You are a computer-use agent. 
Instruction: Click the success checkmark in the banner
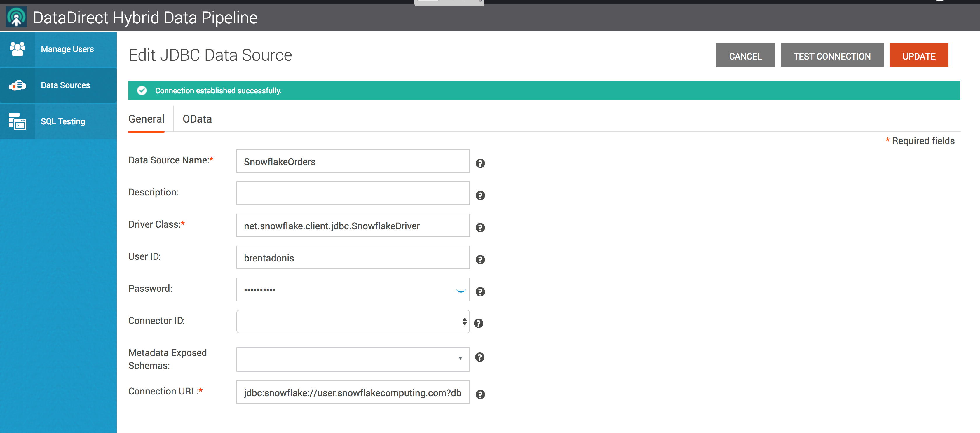click(142, 90)
